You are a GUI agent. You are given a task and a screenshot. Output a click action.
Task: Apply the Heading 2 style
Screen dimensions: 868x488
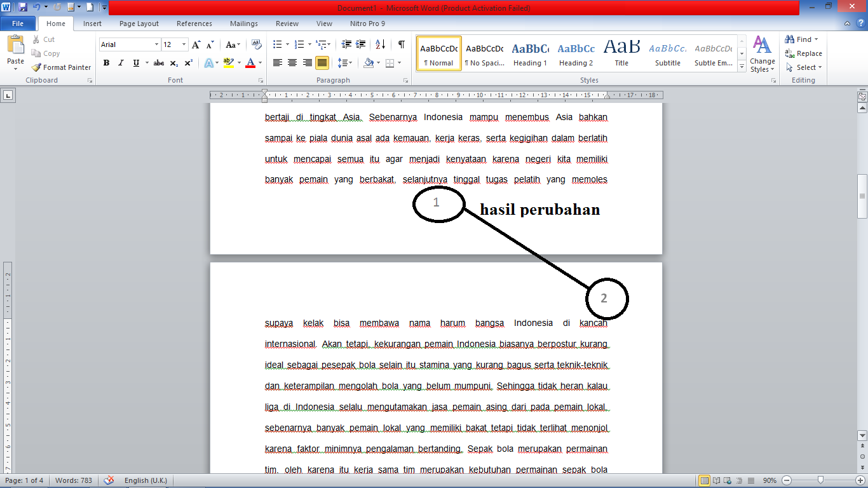coord(576,53)
